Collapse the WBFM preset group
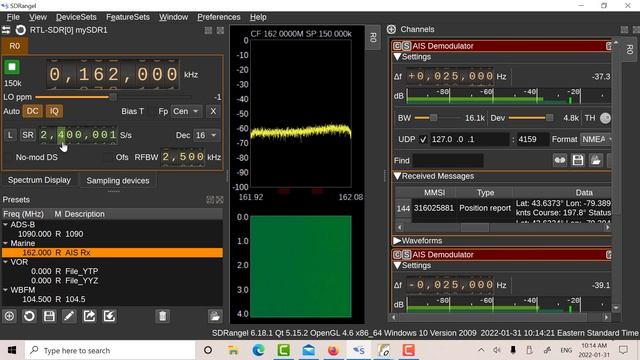 click(x=5, y=290)
